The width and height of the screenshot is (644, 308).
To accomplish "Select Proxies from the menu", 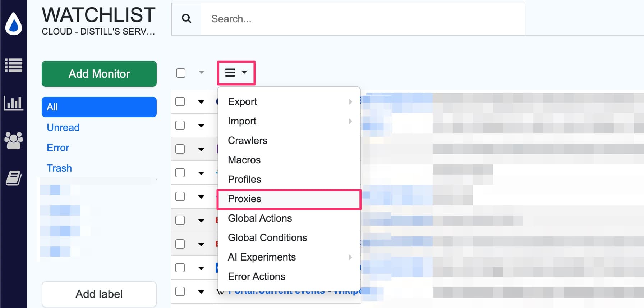I will pyautogui.click(x=244, y=199).
